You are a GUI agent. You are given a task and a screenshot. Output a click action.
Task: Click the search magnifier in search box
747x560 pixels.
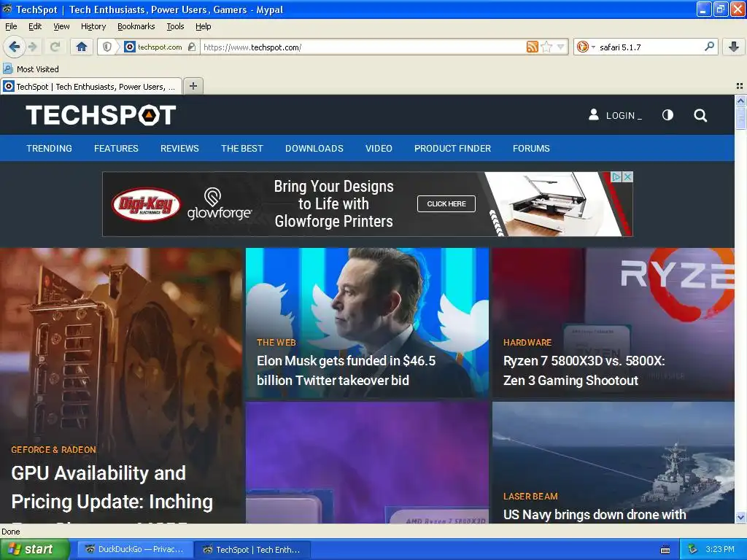(x=709, y=47)
